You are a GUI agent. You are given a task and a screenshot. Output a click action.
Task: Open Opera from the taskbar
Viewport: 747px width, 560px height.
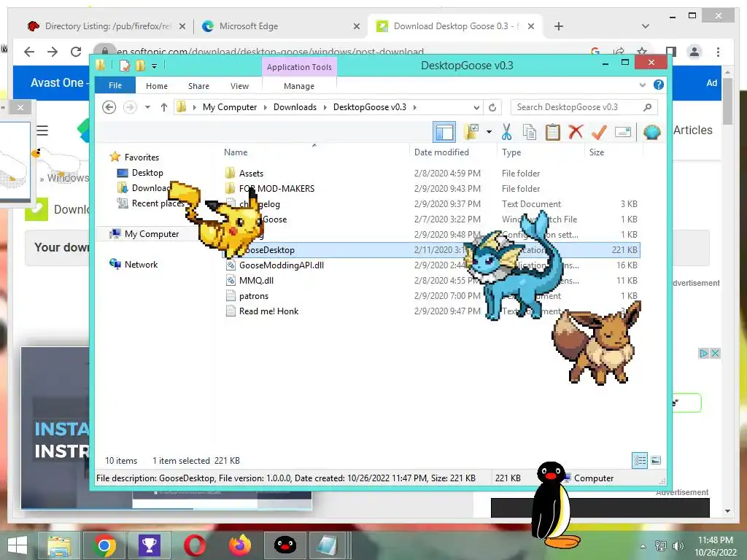click(195, 545)
